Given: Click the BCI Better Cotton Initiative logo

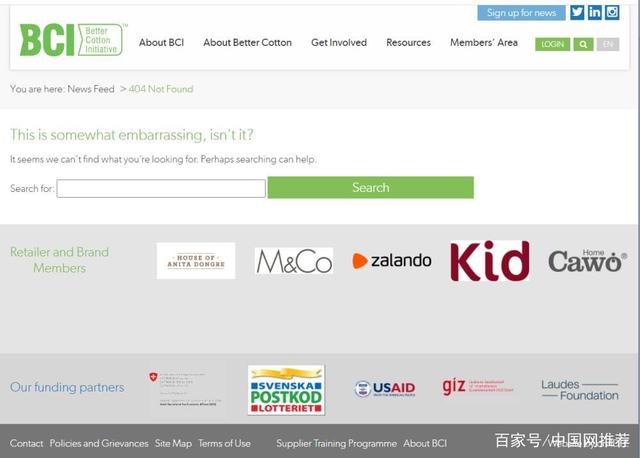Looking at the screenshot, I should pyautogui.click(x=70, y=40).
